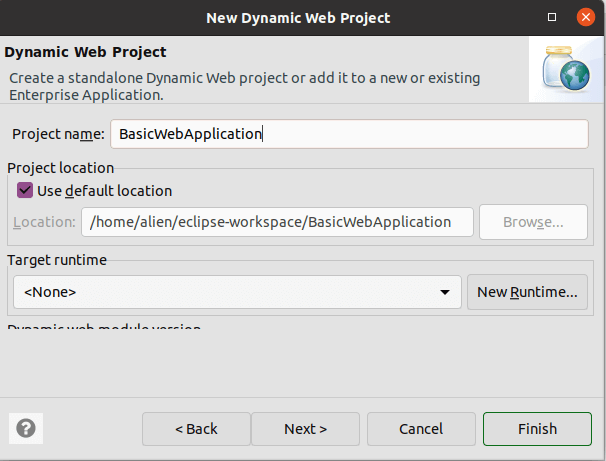Click the Finish button
606x461 pixels.
(x=537, y=429)
